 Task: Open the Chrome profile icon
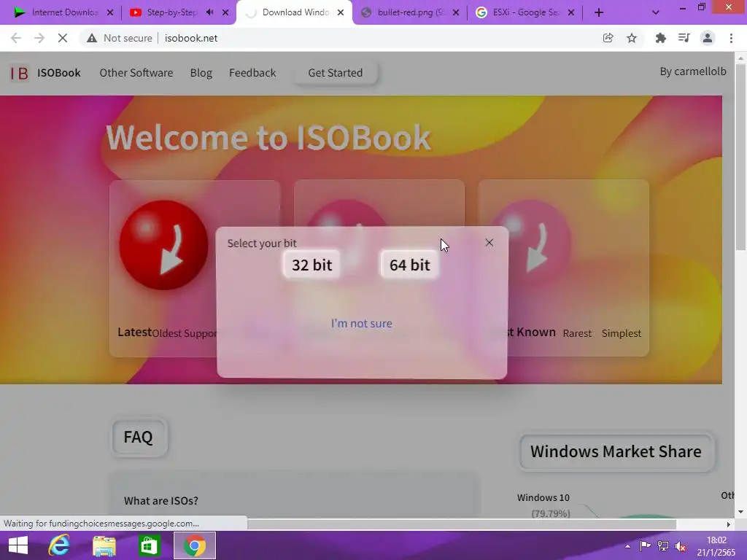coord(708,38)
